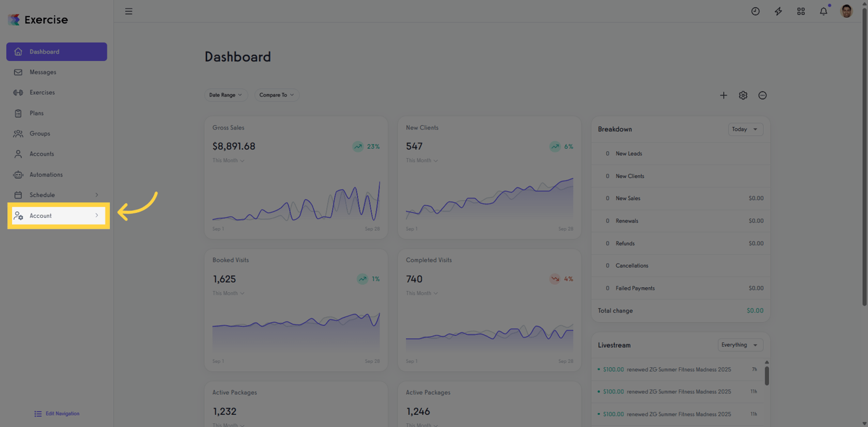Change the Breakdown period from Today
Image resolution: width=868 pixels, height=427 pixels.
click(x=745, y=129)
